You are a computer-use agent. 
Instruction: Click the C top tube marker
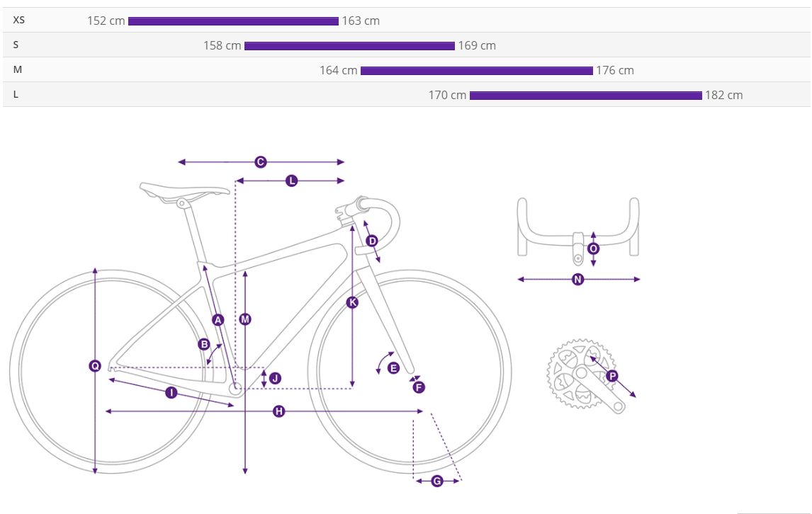point(261,162)
